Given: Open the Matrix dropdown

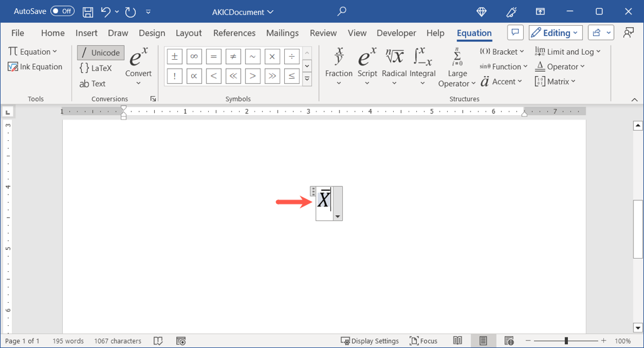Looking at the screenshot, I should coord(555,81).
